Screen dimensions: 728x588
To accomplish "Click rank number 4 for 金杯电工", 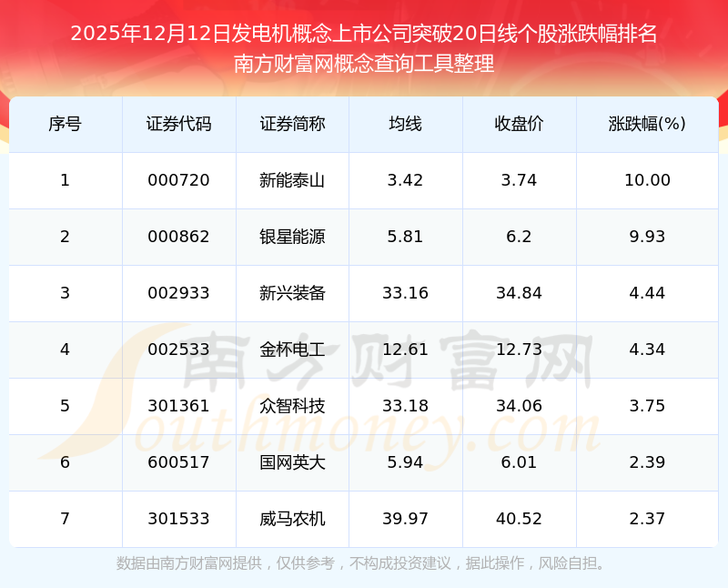I will (x=65, y=350).
